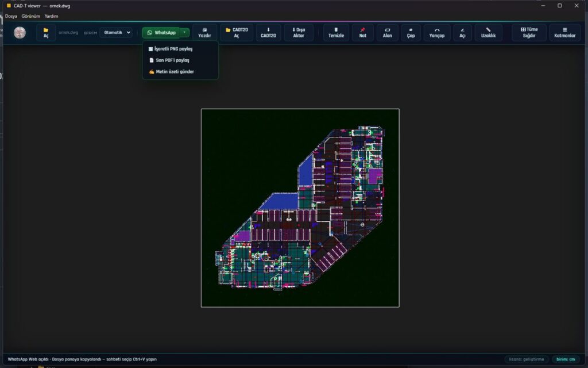The width and height of the screenshot is (588, 368).
Task: Open the Yardım menu
Action: tap(51, 16)
